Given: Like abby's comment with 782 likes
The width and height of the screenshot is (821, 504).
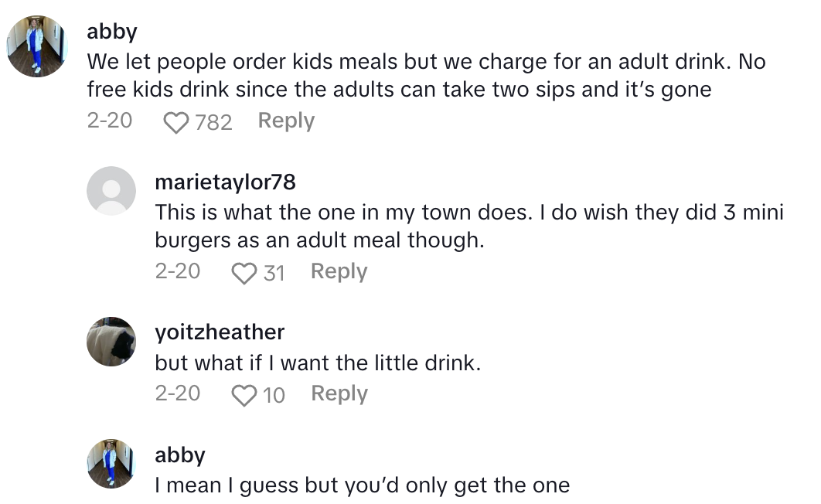Looking at the screenshot, I should pos(177,122).
